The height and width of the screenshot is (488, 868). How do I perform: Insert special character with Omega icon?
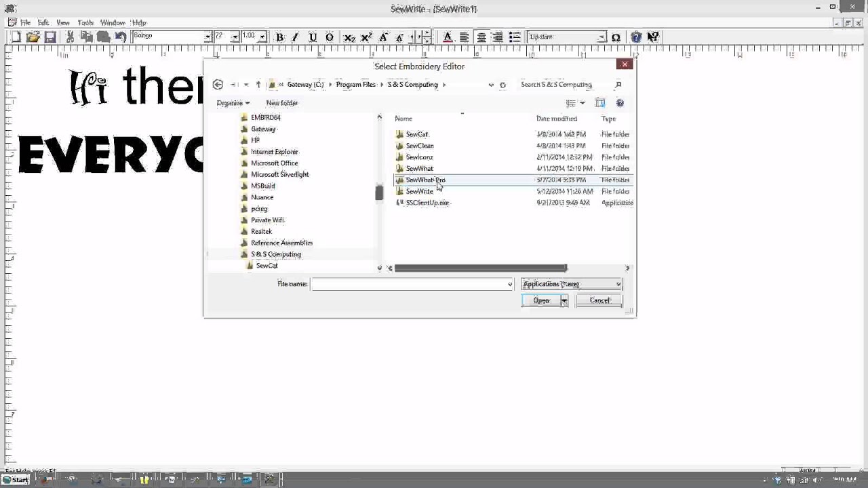coord(616,37)
